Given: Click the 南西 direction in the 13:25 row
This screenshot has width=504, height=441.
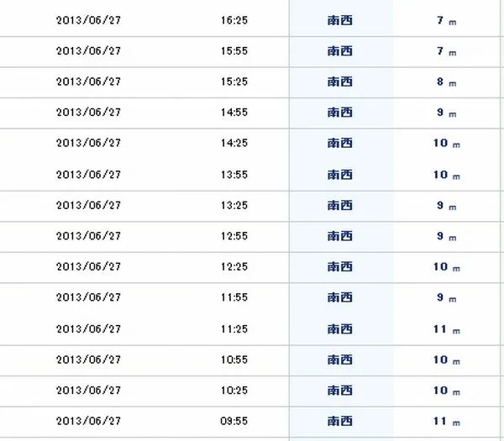Looking at the screenshot, I should pyautogui.click(x=339, y=206).
